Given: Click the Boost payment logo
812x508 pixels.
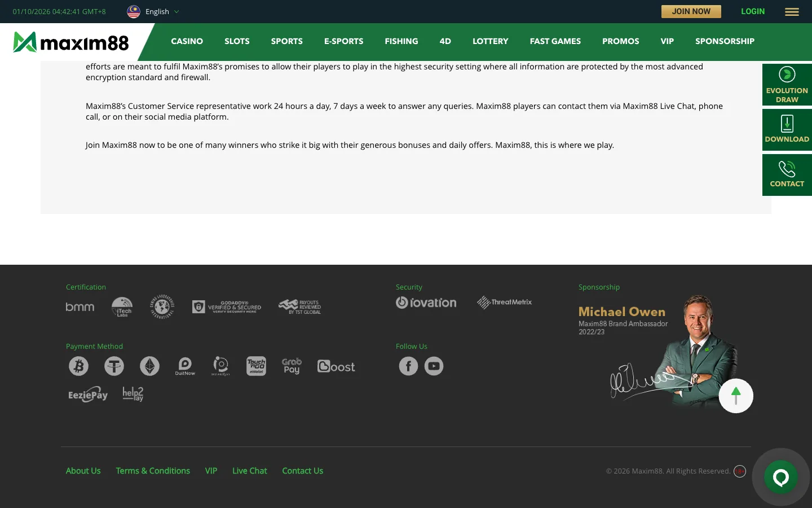Looking at the screenshot, I should 336,366.
